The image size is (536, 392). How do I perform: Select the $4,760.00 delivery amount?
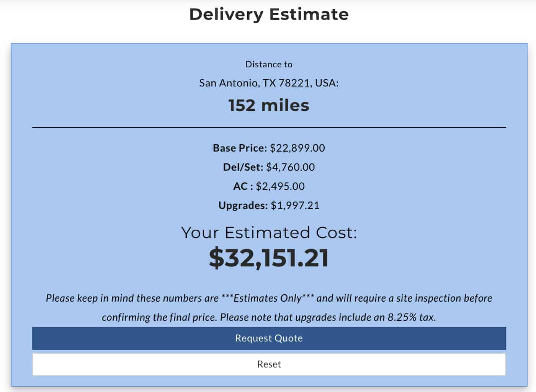[x=291, y=167]
